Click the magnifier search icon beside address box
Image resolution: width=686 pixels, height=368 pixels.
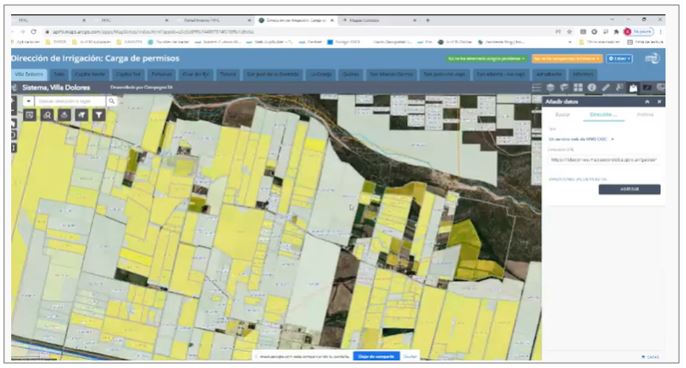pos(112,101)
